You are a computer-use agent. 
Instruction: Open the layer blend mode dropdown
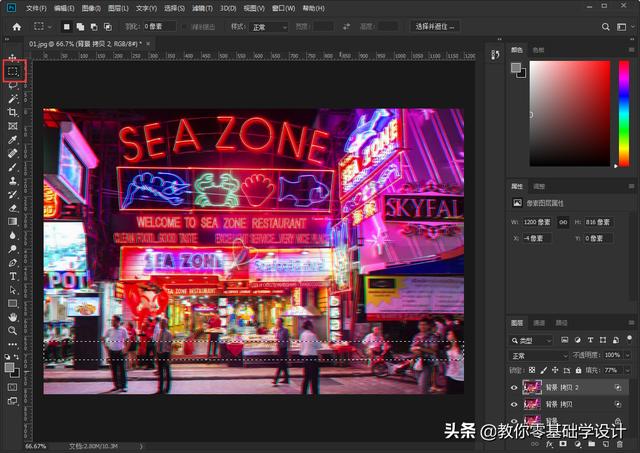coord(538,356)
